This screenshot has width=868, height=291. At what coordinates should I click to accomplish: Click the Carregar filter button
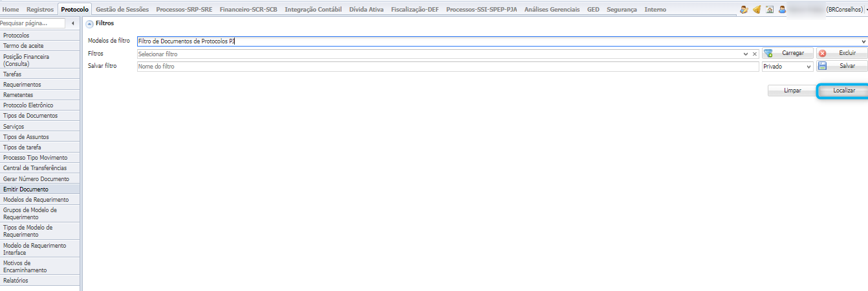point(787,54)
